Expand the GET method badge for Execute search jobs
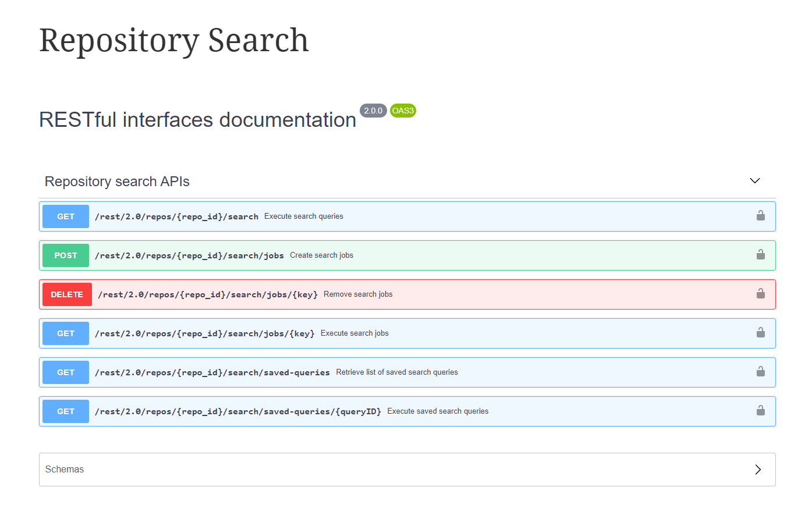The width and height of the screenshot is (812, 519). [x=66, y=333]
